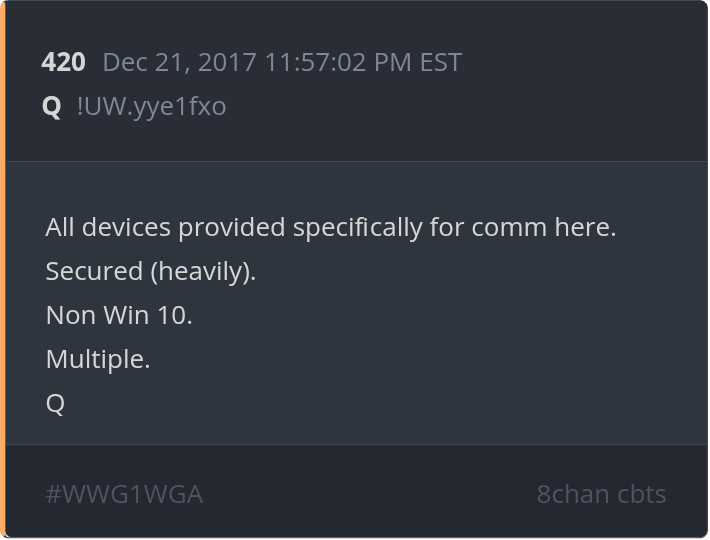
Task: Click the EST timezone label
Action: [x=440, y=62]
